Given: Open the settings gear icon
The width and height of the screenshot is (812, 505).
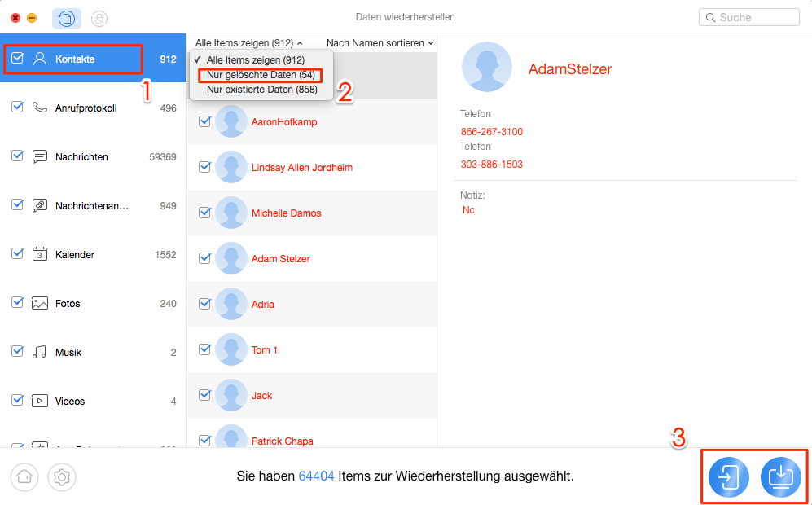Looking at the screenshot, I should [60, 477].
